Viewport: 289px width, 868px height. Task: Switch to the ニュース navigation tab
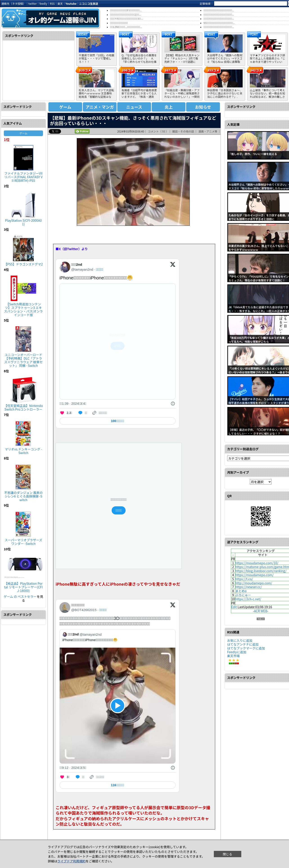pos(134,107)
